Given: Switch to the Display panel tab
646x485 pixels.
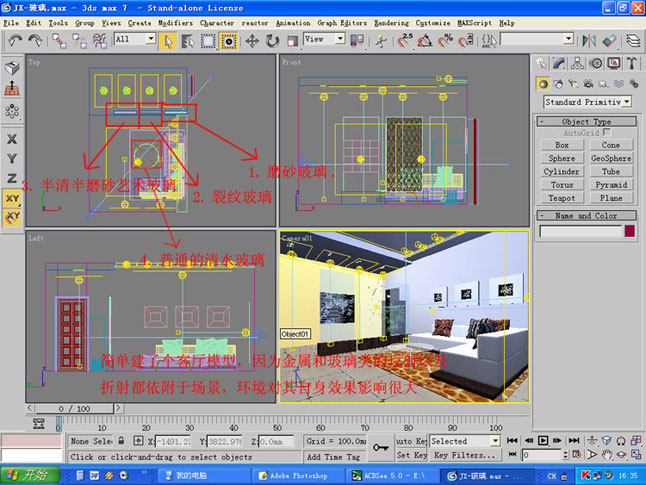Looking at the screenshot, I should point(614,63).
